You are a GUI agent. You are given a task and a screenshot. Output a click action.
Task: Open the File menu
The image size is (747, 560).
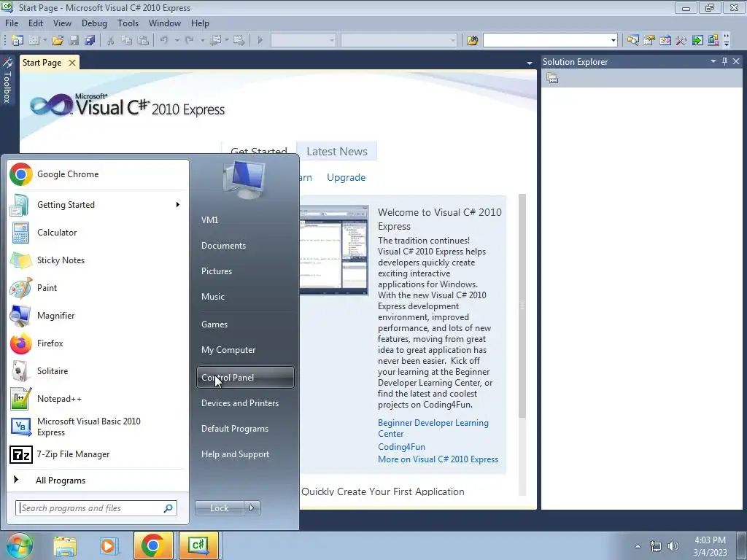[x=12, y=23]
